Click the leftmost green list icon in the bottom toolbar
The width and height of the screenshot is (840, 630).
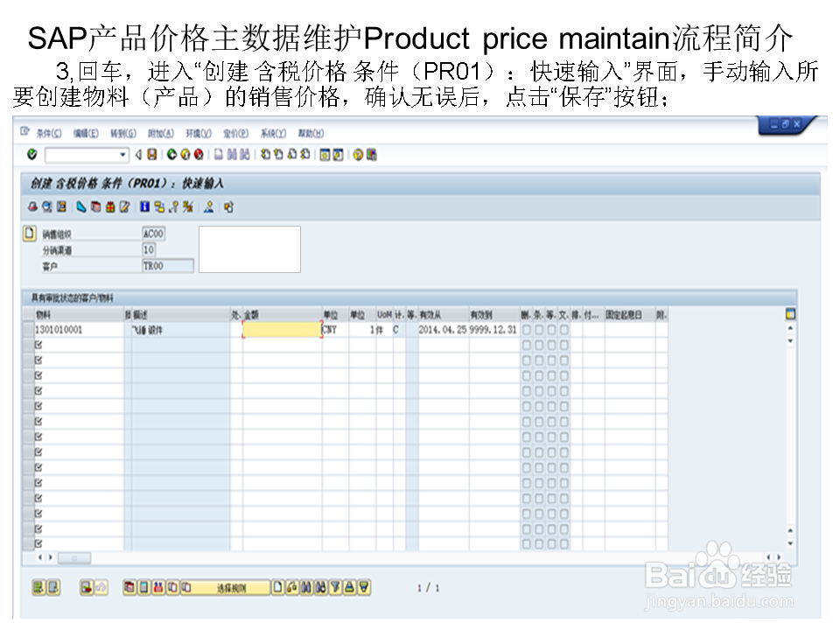pyautogui.click(x=38, y=588)
